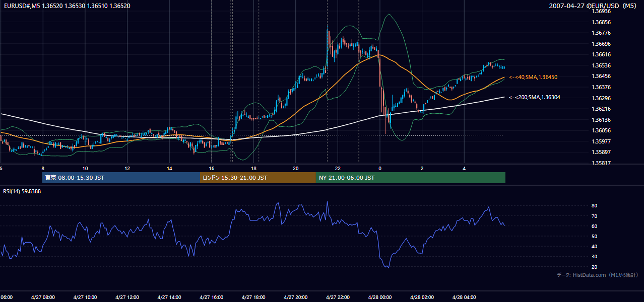The width and height of the screenshot is (644, 302).
Task: Open the データ: HistData.com source credit
Action: [597, 275]
